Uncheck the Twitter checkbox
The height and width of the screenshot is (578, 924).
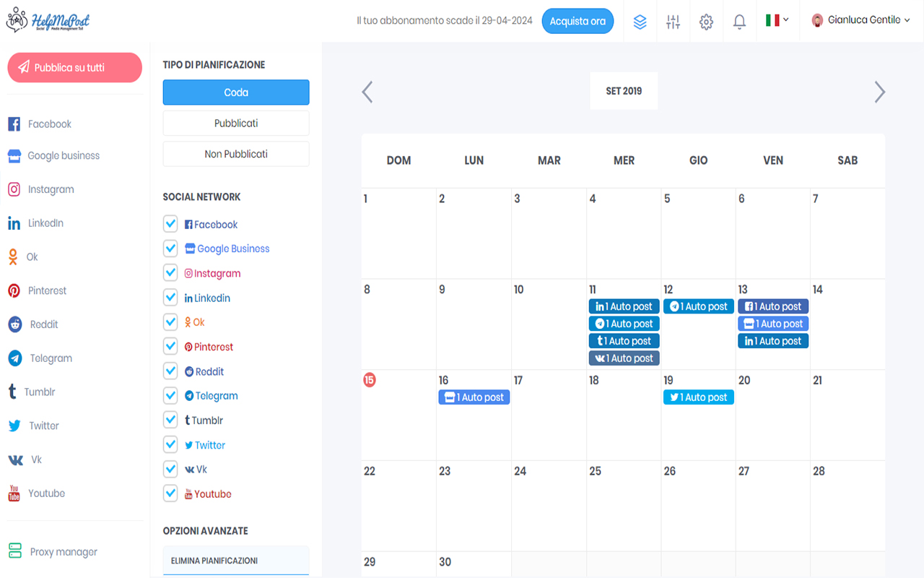[x=170, y=444]
